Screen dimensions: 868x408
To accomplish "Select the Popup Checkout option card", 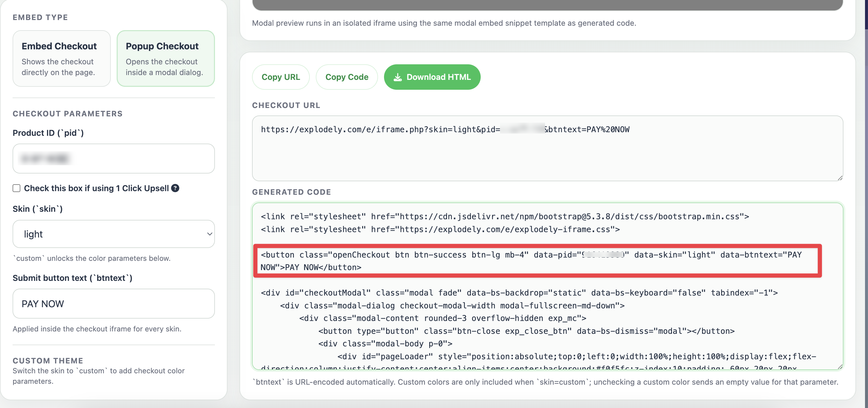I will [x=166, y=59].
